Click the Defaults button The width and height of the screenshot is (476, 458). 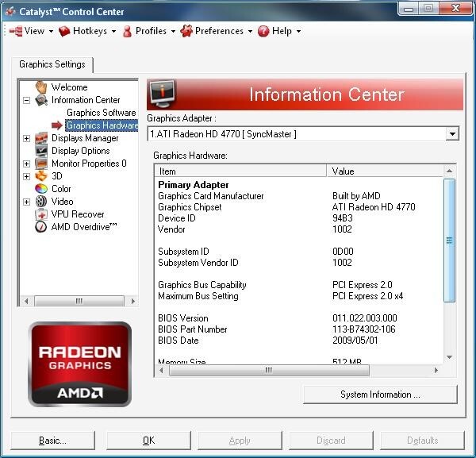point(423,441)
